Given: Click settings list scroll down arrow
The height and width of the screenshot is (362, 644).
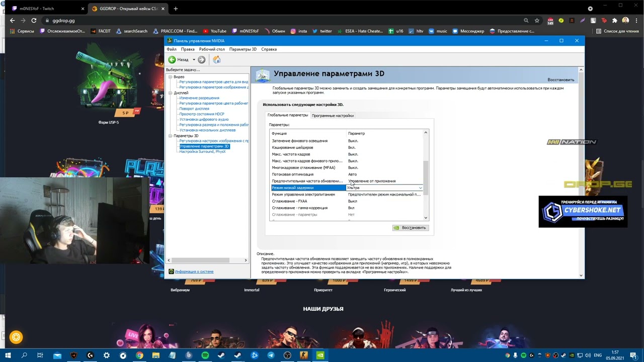Looking at the screenshot, I should coord(426,218).
